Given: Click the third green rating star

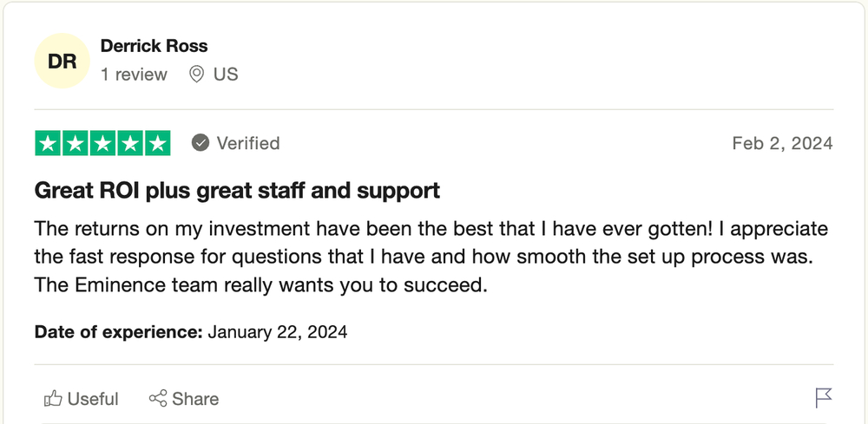Looking at the screenshot, I should coord(102,143).
